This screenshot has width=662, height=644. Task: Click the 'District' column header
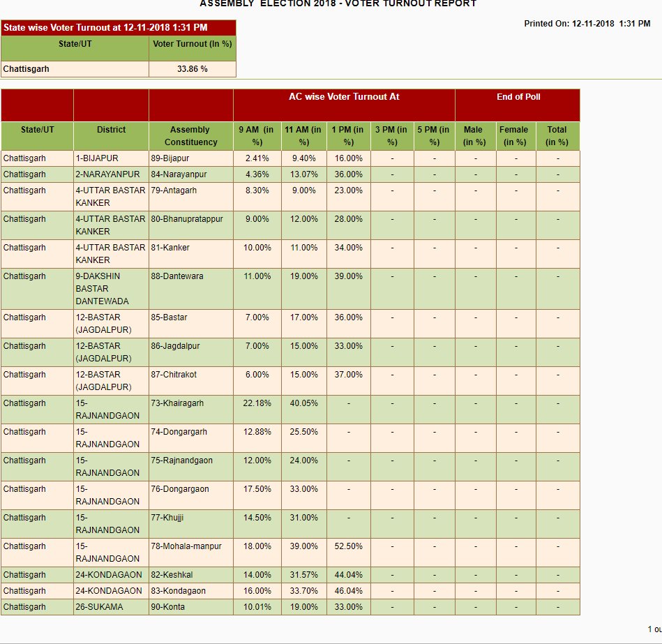111,130
